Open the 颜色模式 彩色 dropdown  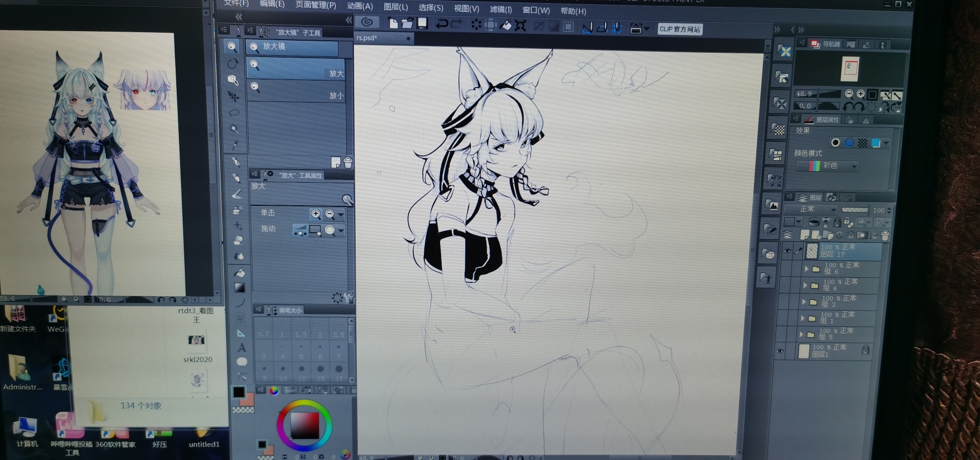click(826, 166)
